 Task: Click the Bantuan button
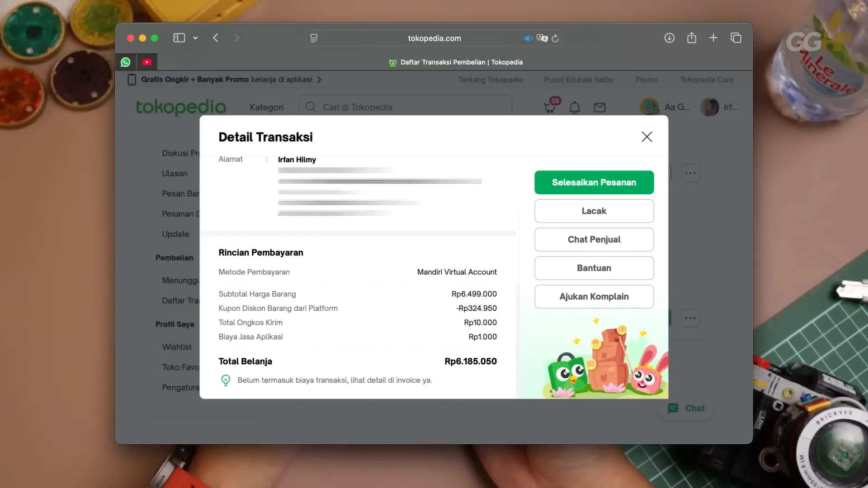click(x=594, y=268)
